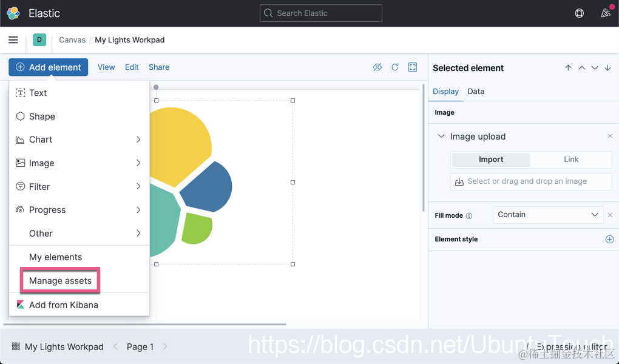Select the Link option
Screen dimensions: 619x364
point(571,159)
